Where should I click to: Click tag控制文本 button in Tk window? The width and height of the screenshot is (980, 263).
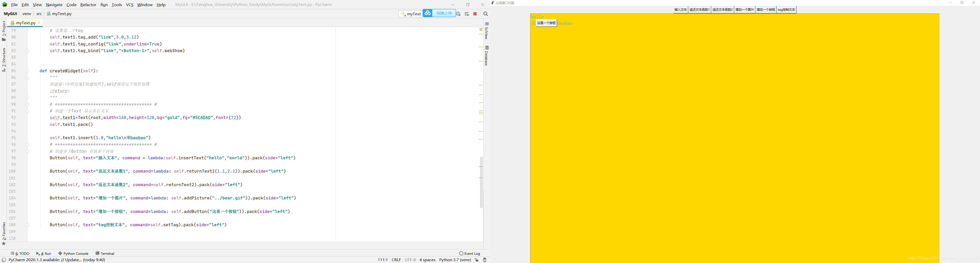786,10
